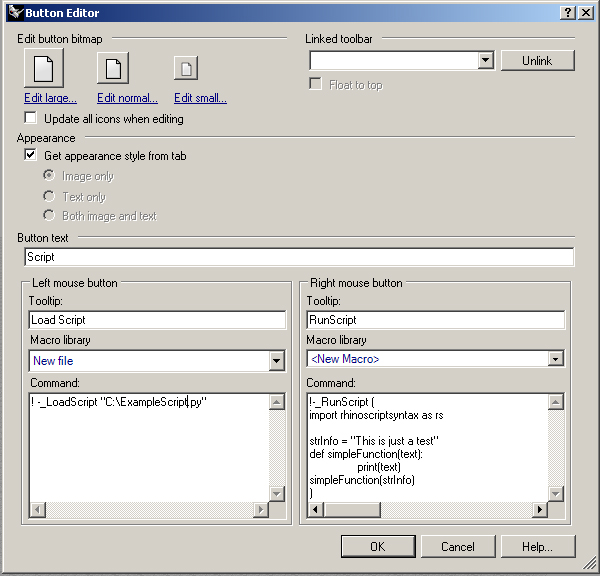This screenshot has height=576, width=600.
Task: Click the large button bitmap icon
Action: pyautogui.click(x=43, y=68)
